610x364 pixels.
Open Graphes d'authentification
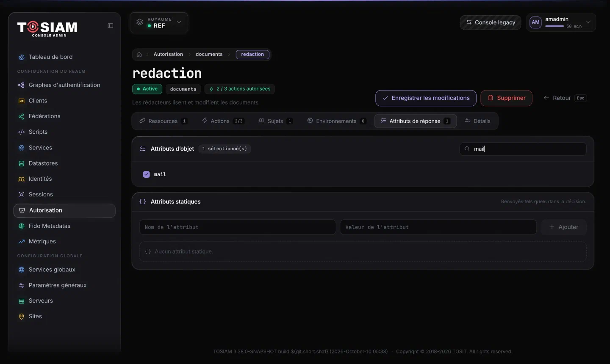tap(64, 85)
